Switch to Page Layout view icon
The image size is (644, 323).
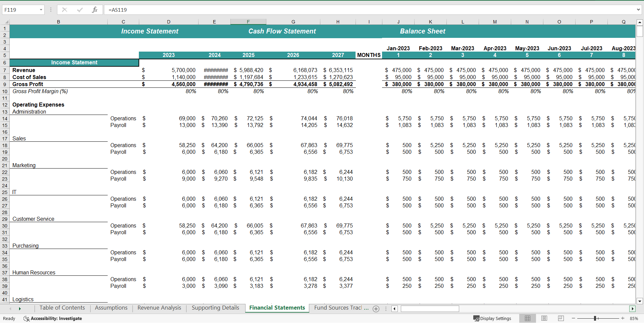point(544,318)
